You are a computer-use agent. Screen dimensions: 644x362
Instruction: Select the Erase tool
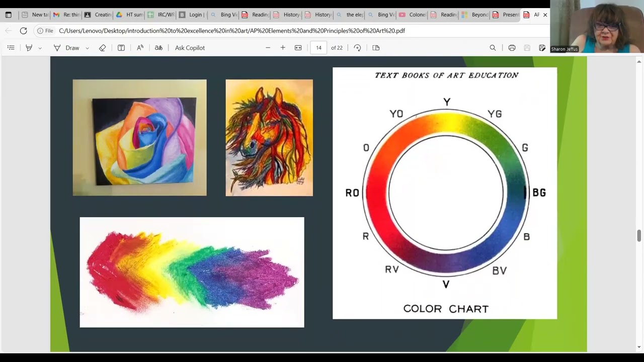point(103,48)
